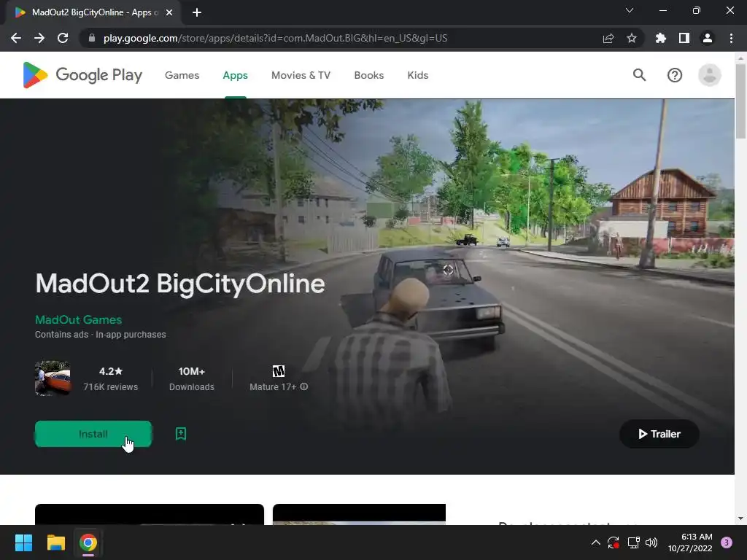Viewport: 747px width, 560px height.
Task: Share this page icon in address bar
Action: (608, 38)
